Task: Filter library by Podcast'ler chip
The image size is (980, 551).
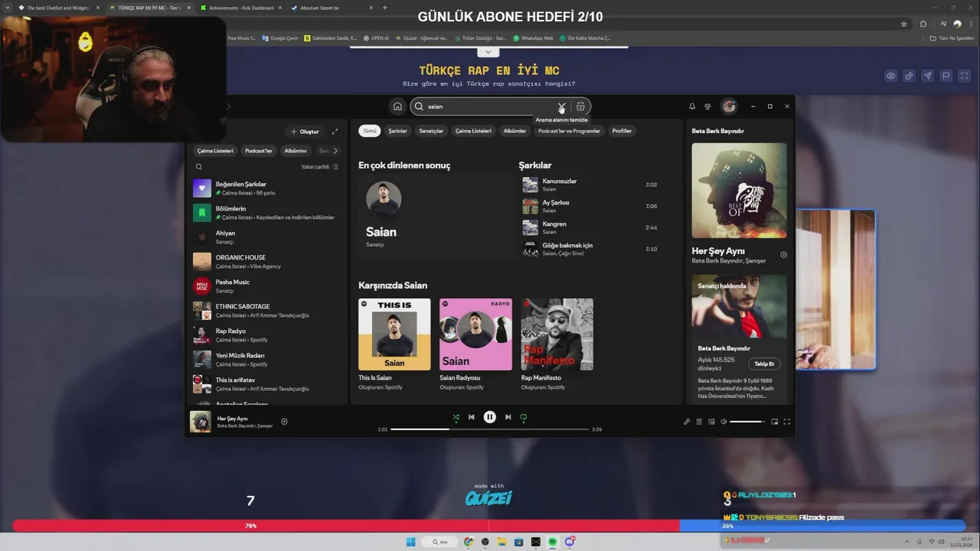Action: 259,151
